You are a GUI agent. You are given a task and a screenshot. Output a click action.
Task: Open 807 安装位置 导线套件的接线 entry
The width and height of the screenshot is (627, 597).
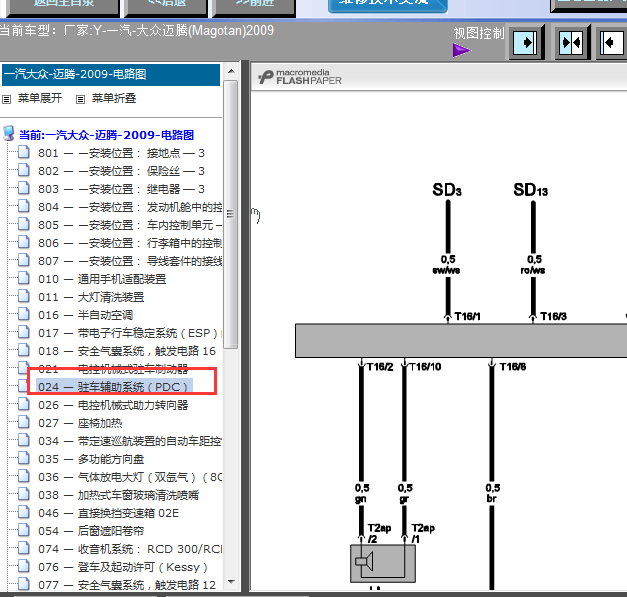tap(130, 261)
